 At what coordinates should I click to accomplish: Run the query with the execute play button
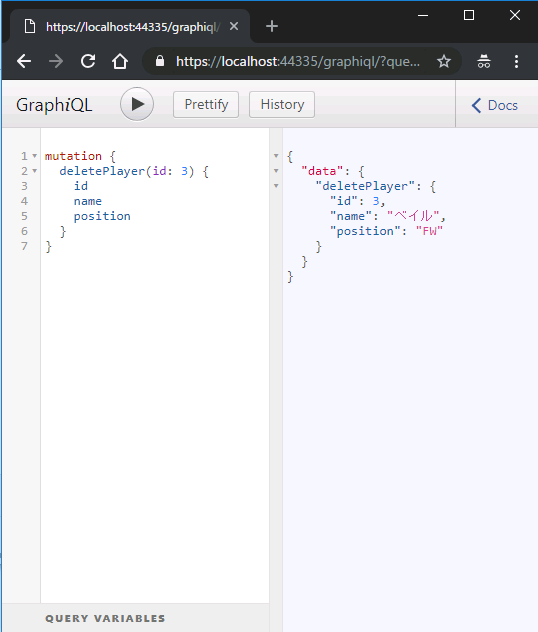click(137, 104)
